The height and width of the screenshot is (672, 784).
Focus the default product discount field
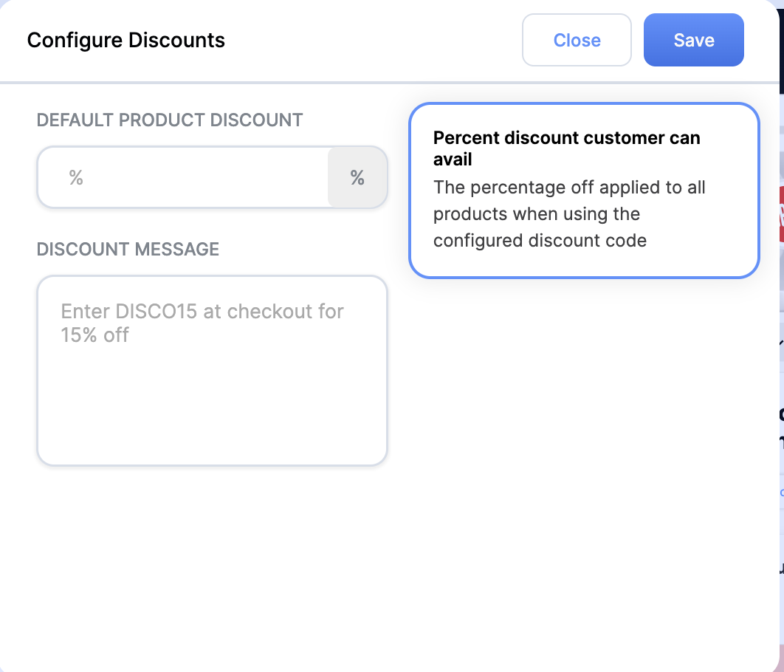[x=183, y=177]
